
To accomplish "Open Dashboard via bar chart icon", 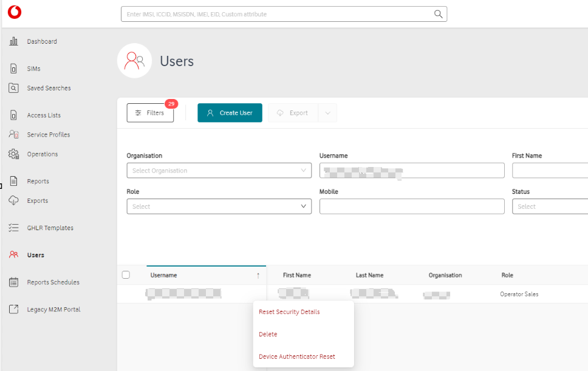I will click(13, 41).
